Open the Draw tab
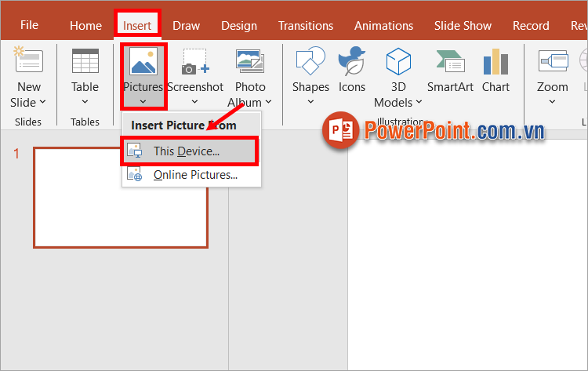The width and height of the screenshot is (588, 371). point(186,26)
